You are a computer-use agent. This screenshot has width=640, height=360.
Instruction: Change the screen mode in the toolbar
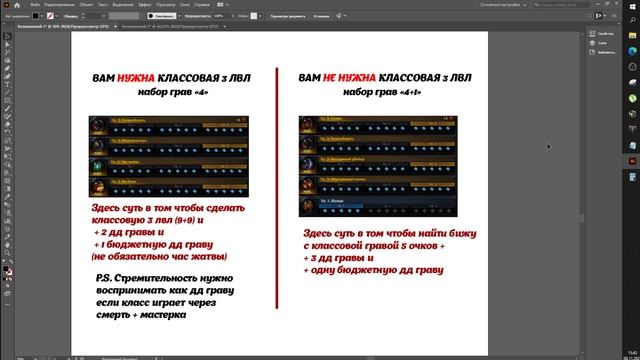7,293
